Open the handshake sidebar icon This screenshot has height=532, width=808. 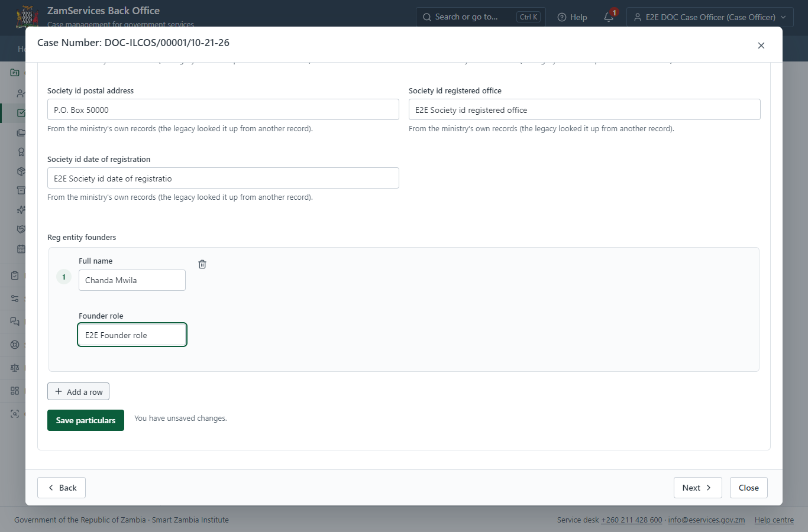21,229
